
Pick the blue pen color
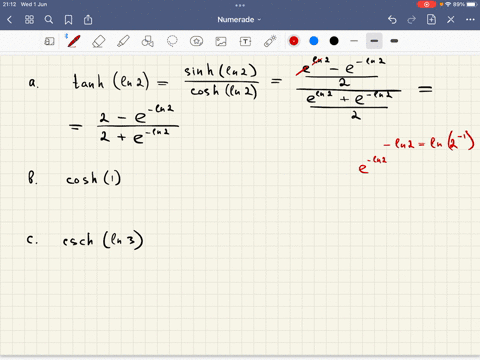pyautogui.click(x=314, y=41)
